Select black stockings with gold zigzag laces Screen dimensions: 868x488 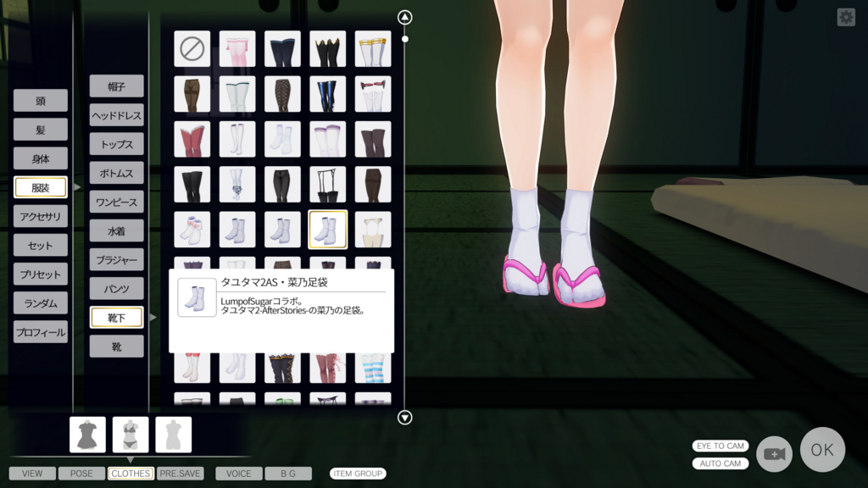[x=282, y=368]
